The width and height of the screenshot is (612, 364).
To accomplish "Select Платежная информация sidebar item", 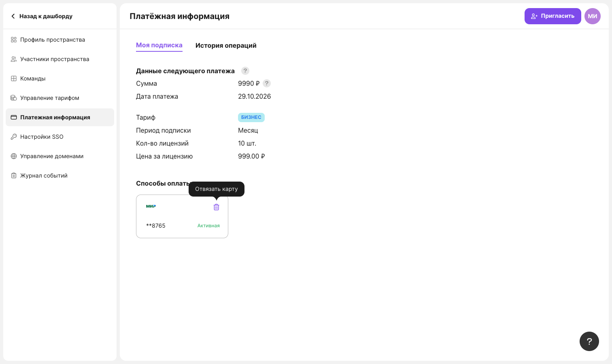I will pyautogui.click(x=60, y=117).
